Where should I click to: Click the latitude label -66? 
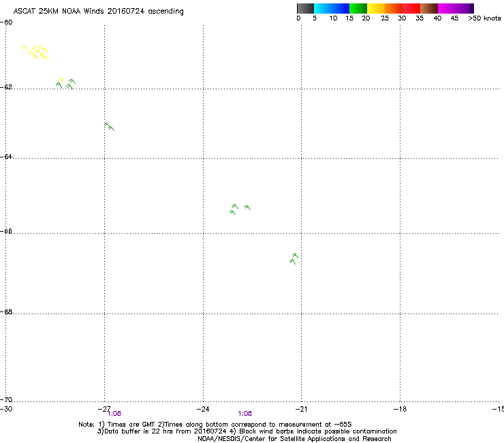(x=6, y=232)
